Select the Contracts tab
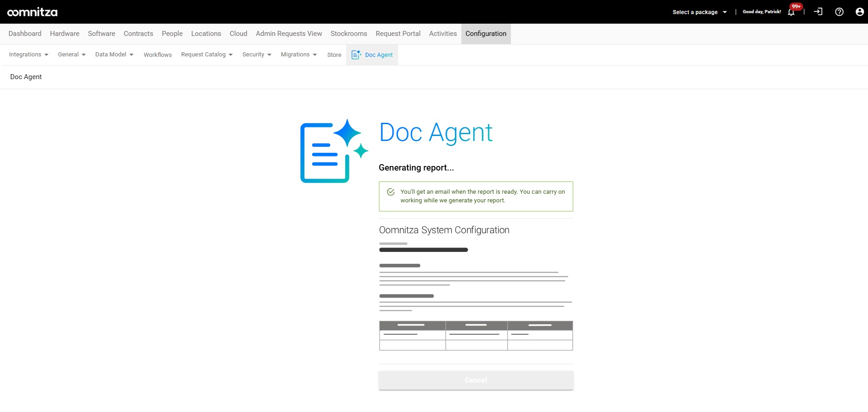This screenshot has height=412, width=868. pyautogui.click(x=138, y=34)
